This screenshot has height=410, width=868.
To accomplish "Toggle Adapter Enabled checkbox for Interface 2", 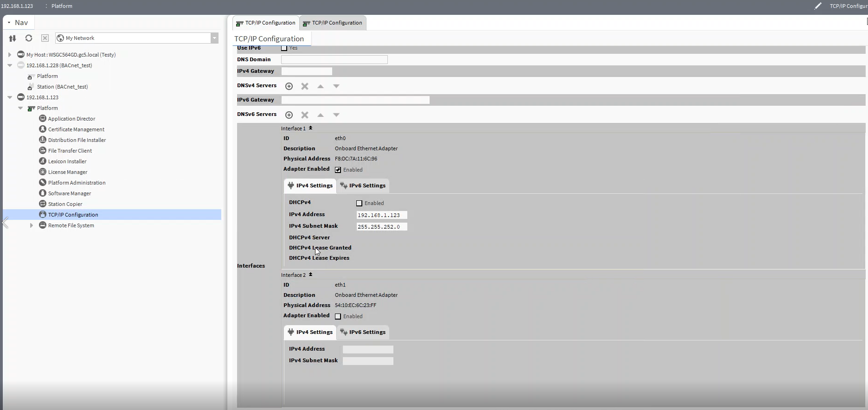I will click(x=338, y=316).
